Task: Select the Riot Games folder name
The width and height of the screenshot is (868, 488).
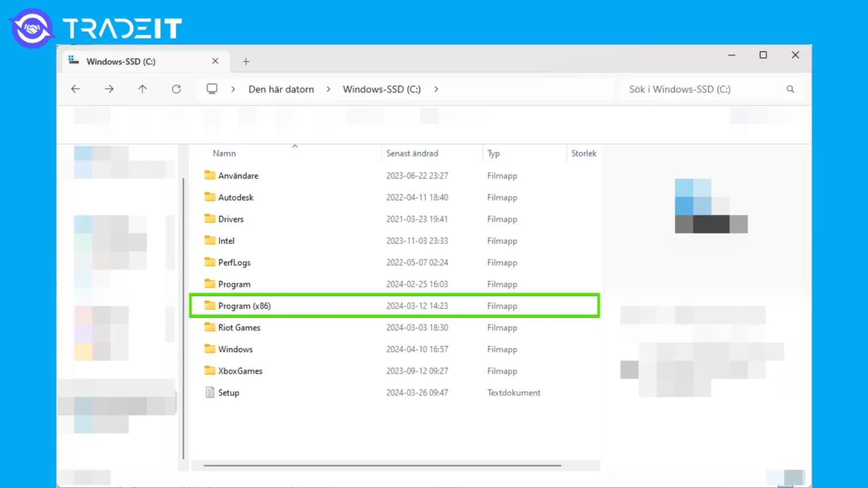Action: pyautogui.click(x=239, y=328)
